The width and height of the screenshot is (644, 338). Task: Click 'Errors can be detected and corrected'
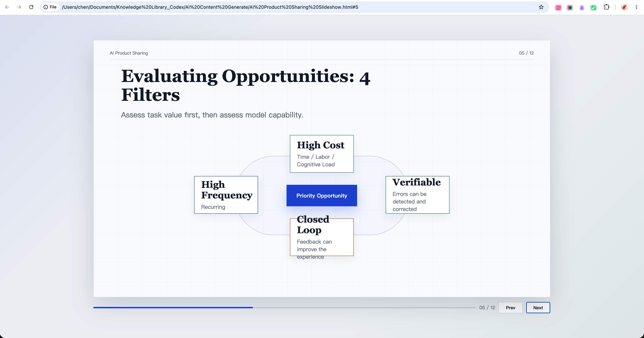[x=410, y=201]
